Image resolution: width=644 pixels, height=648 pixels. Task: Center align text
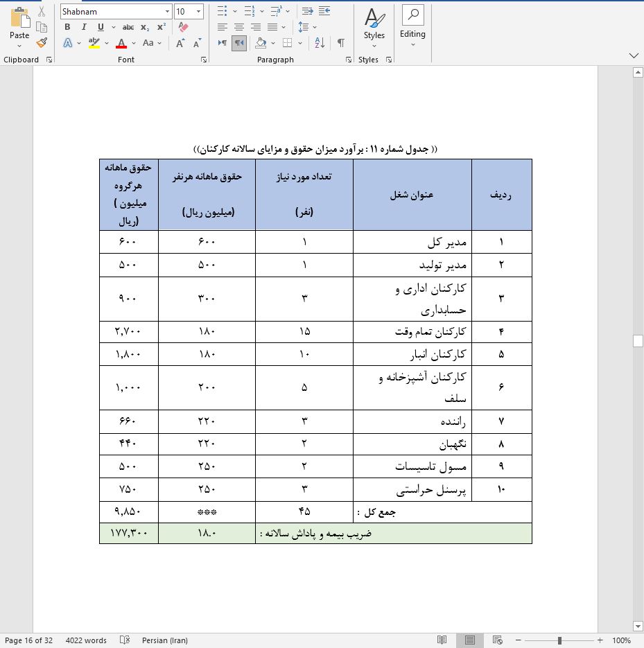click(239, 27)
